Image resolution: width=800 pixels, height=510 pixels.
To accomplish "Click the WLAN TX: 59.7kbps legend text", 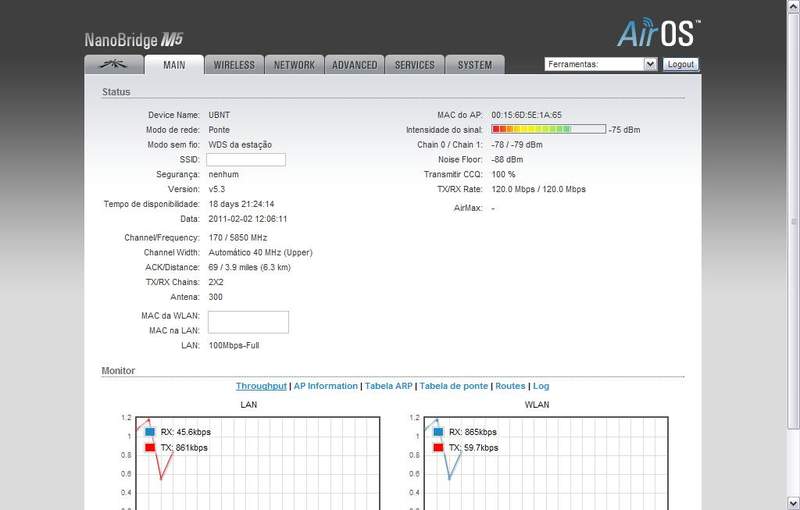I will coord(473,448).
